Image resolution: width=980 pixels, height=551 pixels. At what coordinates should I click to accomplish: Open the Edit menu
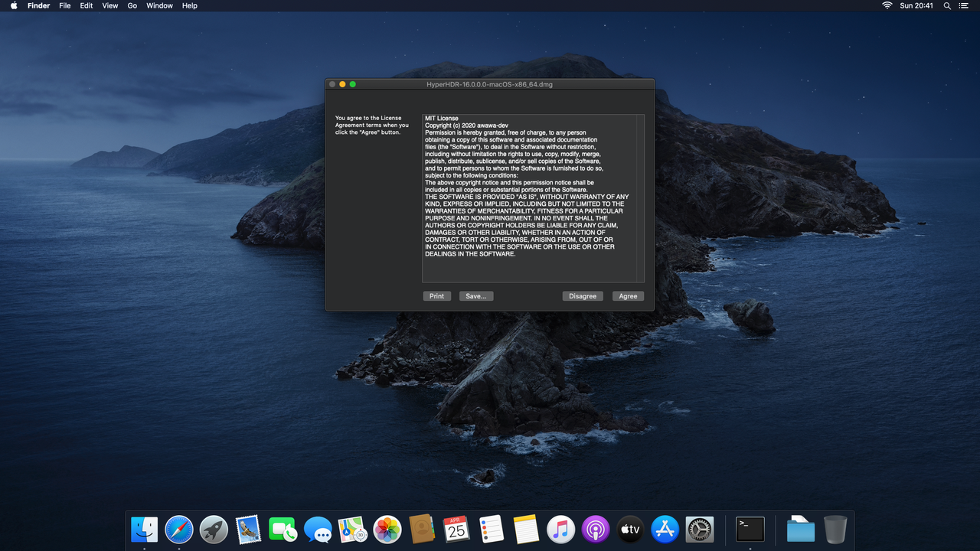(87, 5)
